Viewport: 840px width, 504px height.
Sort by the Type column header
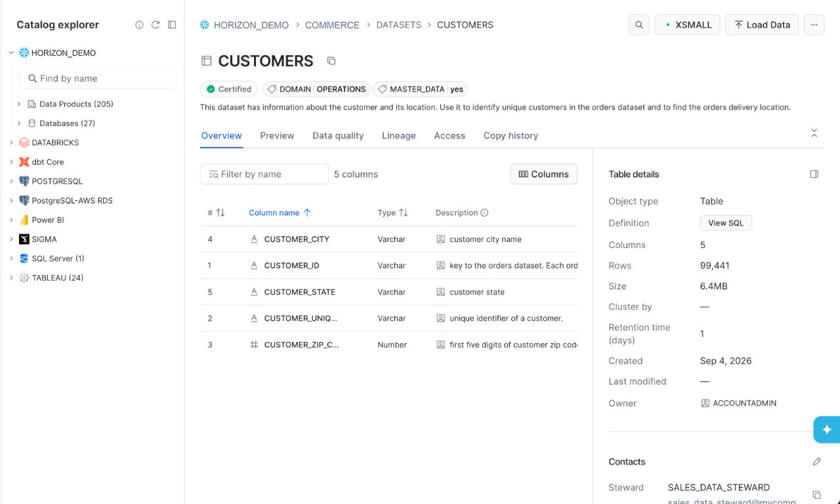[x=393, y=213]
